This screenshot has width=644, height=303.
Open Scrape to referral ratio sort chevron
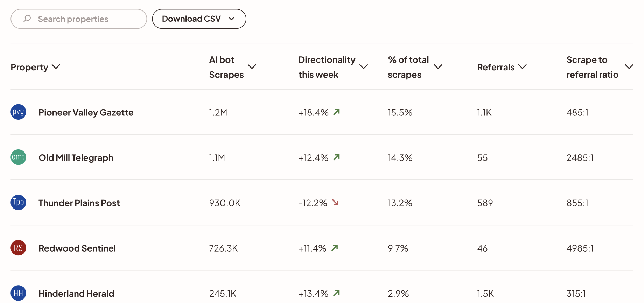pos(629,66)
